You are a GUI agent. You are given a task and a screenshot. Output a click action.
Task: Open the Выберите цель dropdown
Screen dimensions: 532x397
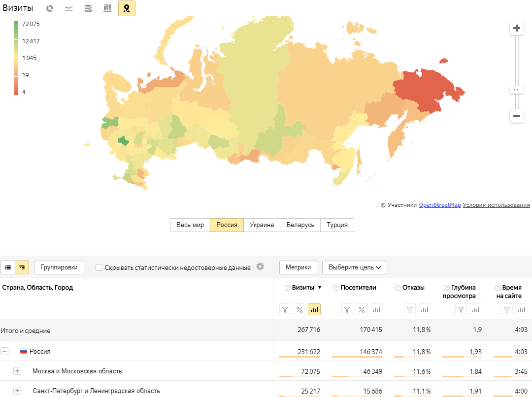pyautogui.click(x=354, y=267)
